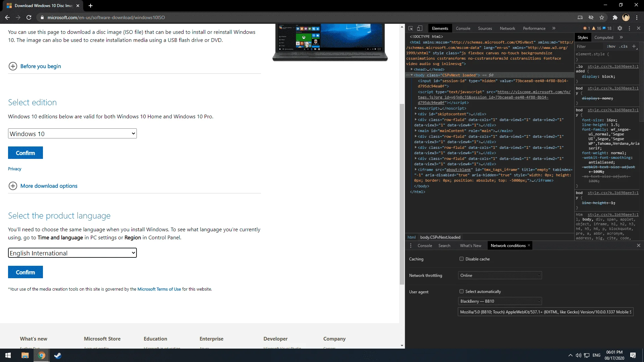Close the DevTools panel
The height and width of the screenshot is (362, 644).
pyautogui.click(x=639, y=28)
